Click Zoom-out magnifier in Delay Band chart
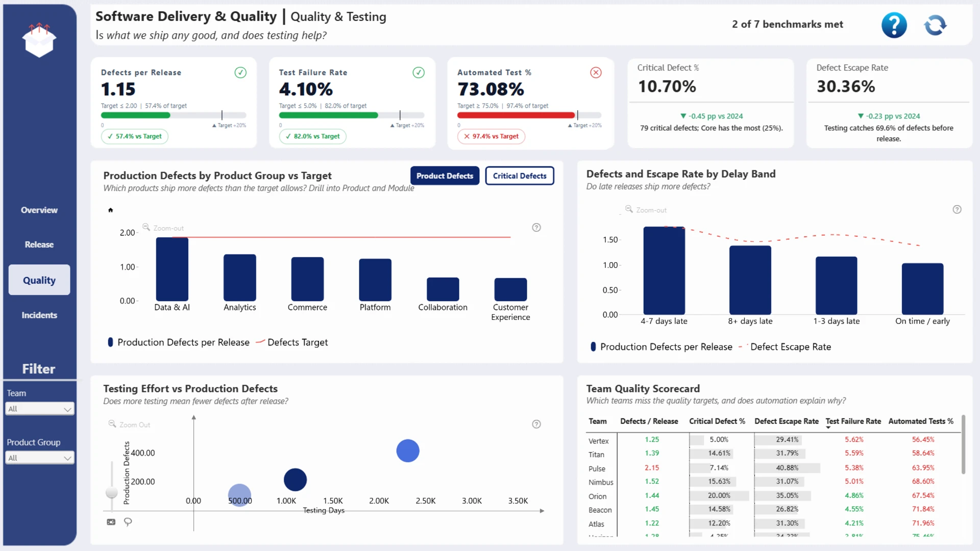The width and height of the screenshot is (980, 551). tap(629, 209)
